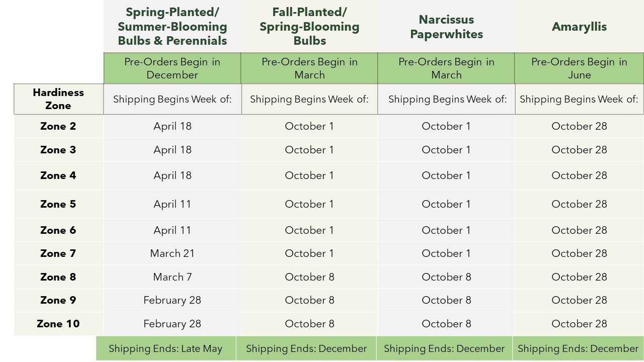Select Zone 2 Amaryllis October 28 cell
Image resolution: width=644 pixels, height=362 pixels.
(x=579, y=126)
